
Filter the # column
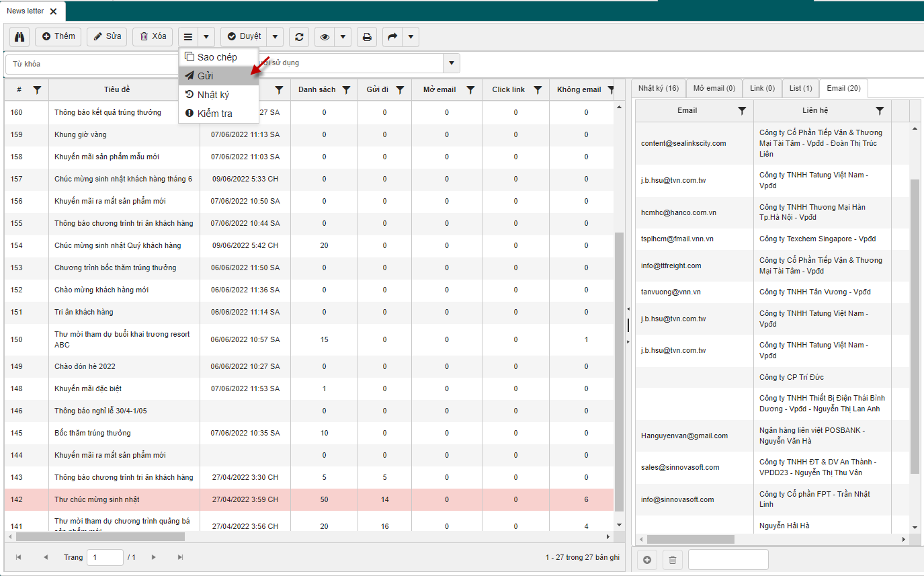pyautogui.click(x=38, y=89)
